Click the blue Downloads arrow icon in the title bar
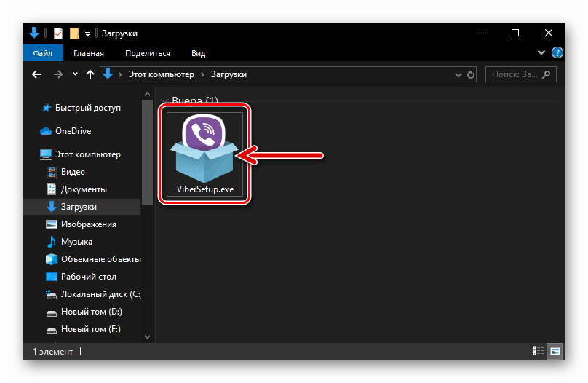 coord(34,33)
